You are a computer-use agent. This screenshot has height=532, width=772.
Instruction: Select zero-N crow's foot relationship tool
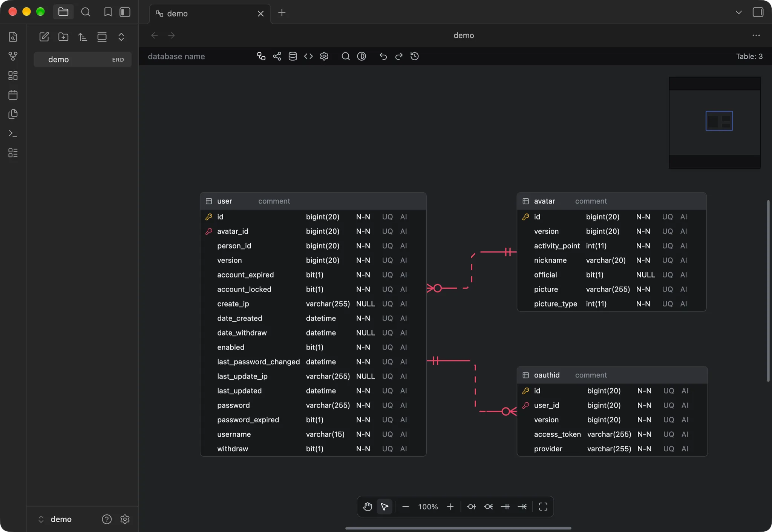pyautogui.click(x=489, y=506)
